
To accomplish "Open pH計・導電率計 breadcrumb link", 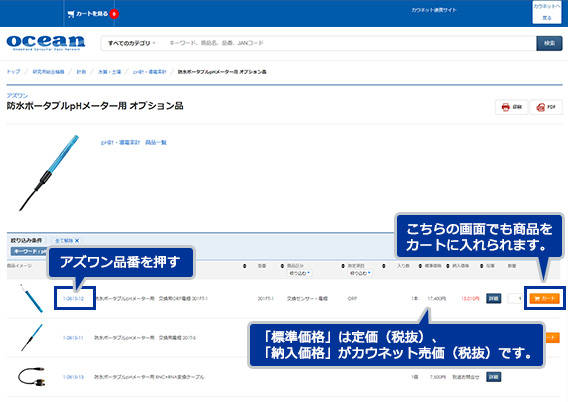I will [149, 72].
